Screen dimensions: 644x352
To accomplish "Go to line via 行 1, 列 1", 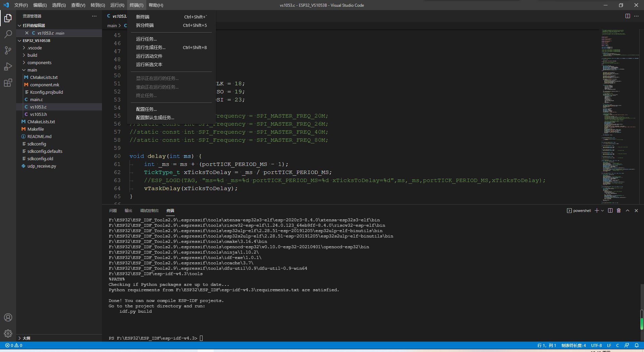I will [547, 345].
